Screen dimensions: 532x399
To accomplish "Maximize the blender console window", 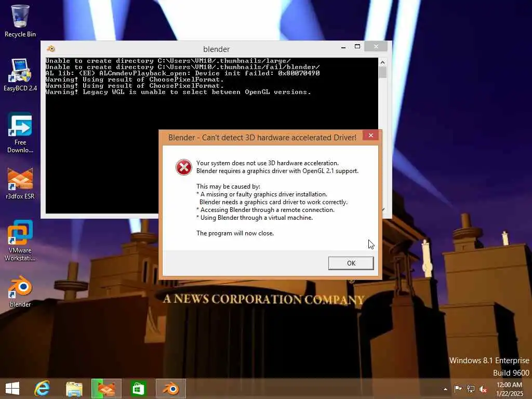I will coord(357,47).
